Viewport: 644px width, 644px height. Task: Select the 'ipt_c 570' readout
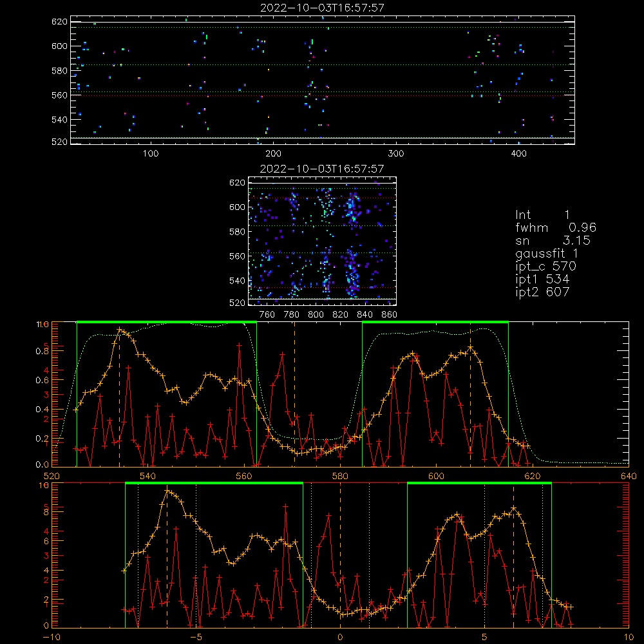546,267
